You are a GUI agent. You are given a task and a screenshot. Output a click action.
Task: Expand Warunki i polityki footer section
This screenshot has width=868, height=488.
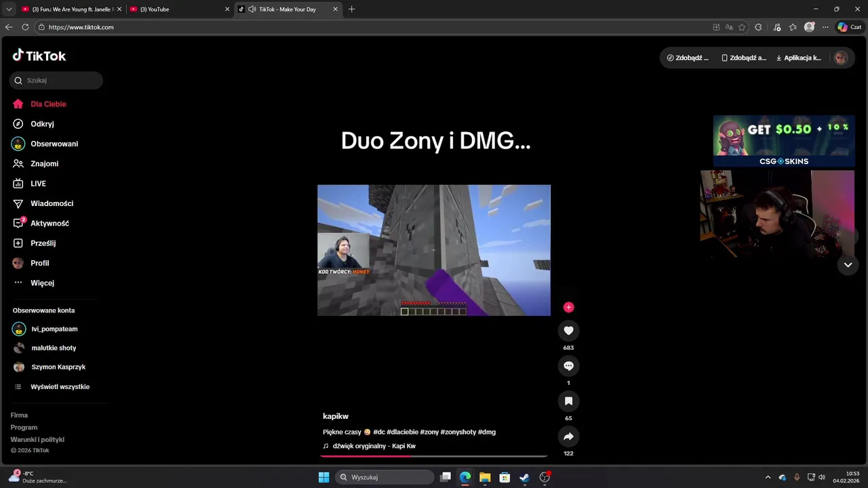37,440
